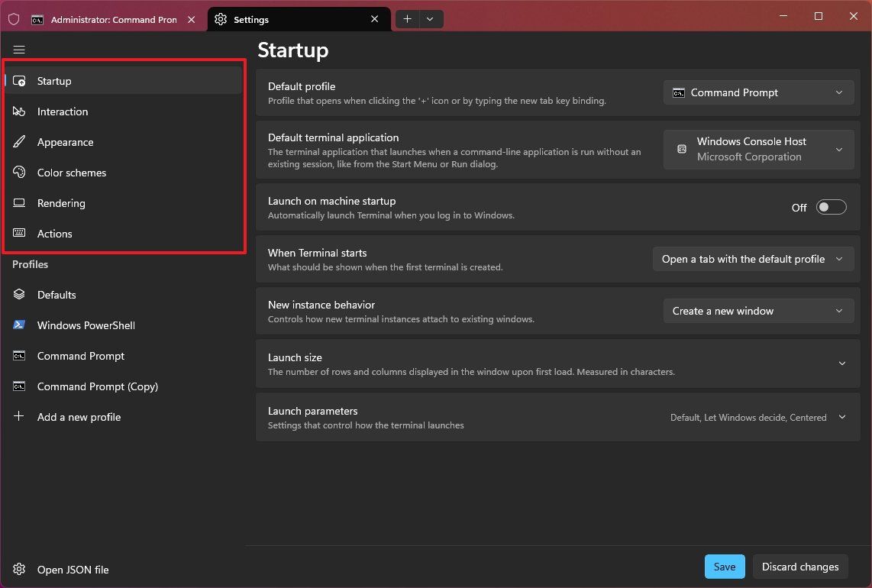Open Interaction settings via mouse icon
The image size is (872, 588).
pyautogui.click(x=20, y=111)
